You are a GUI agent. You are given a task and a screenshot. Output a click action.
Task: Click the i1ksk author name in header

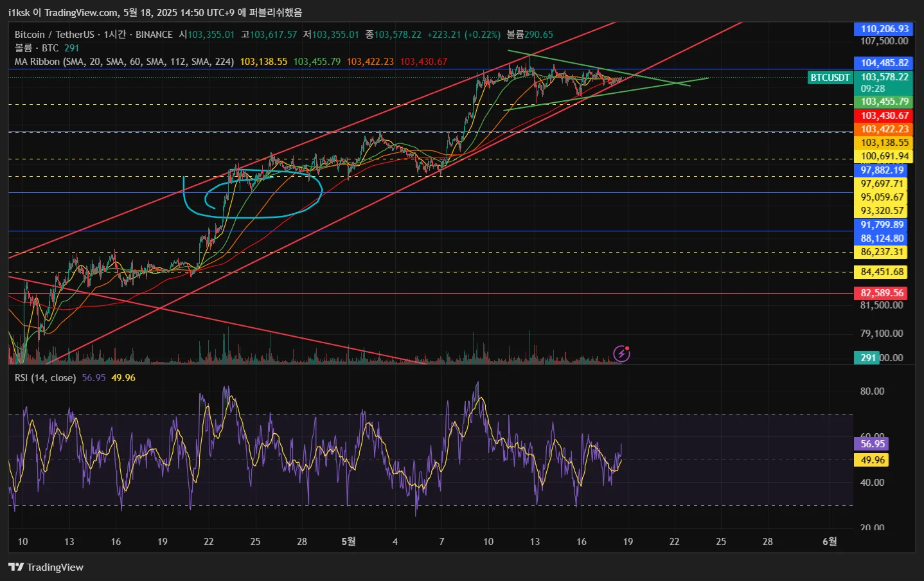(19, 13)
